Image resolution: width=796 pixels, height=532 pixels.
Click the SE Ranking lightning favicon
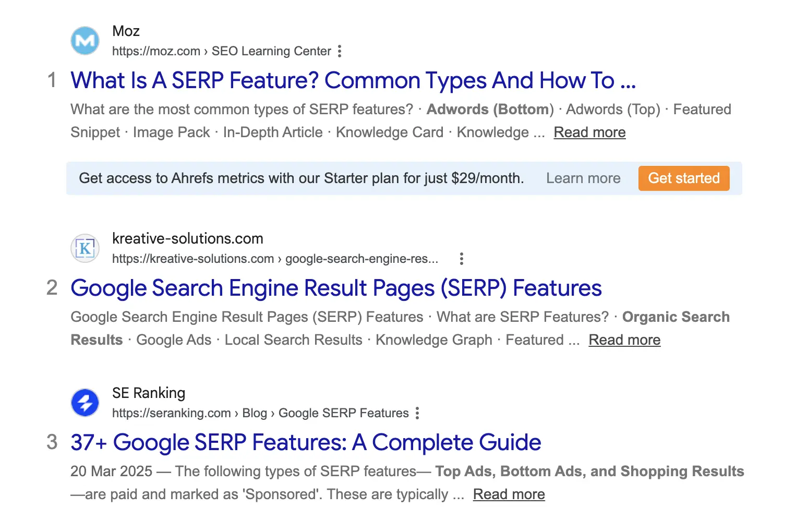click(x=85, y=403)
